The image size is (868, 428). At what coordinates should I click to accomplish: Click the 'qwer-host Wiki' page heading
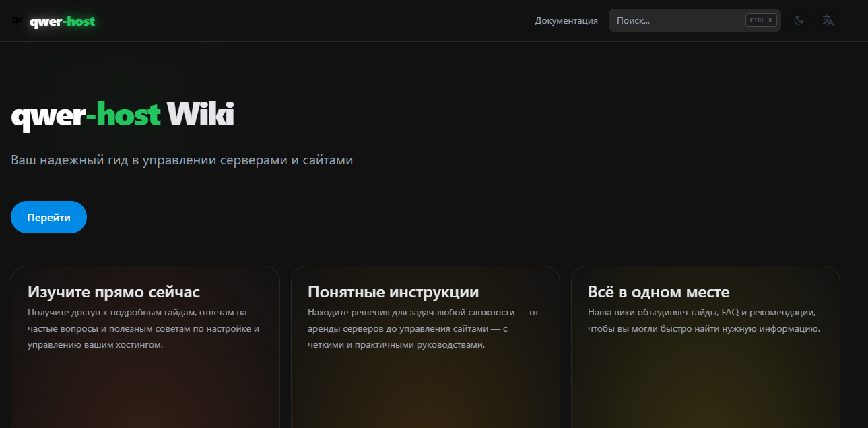(122, 115)
